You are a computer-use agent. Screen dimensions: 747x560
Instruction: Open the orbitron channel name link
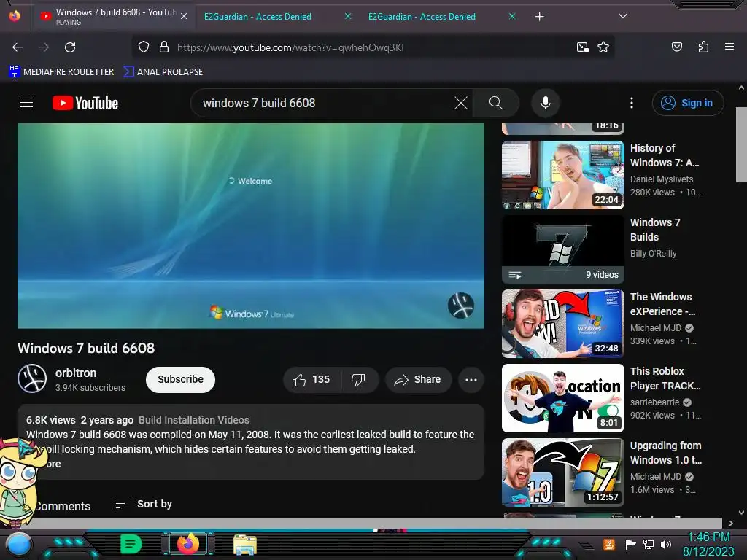click(x=76, y=373)
